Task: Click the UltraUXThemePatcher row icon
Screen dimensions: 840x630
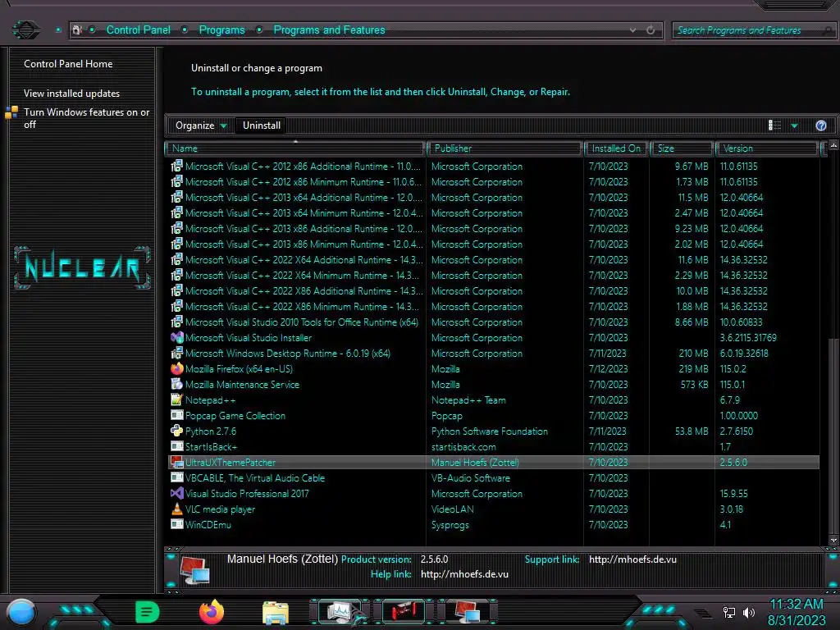Action: tap(177, 463)
